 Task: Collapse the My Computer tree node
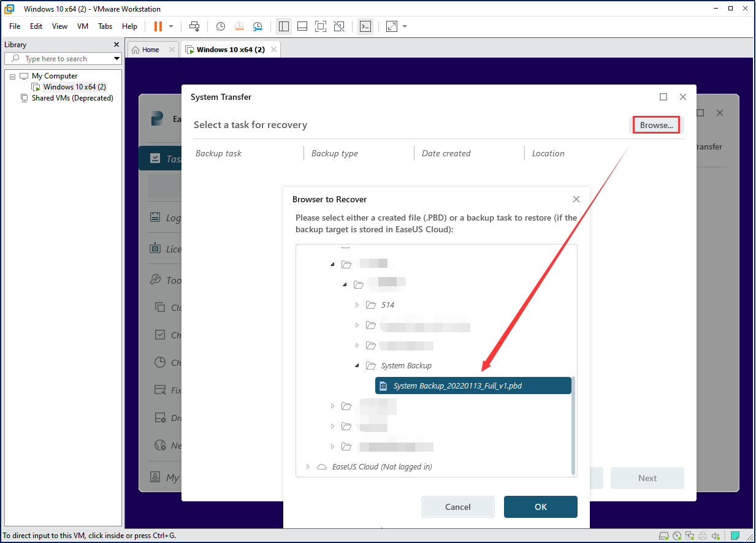click(x=12, y=76)
